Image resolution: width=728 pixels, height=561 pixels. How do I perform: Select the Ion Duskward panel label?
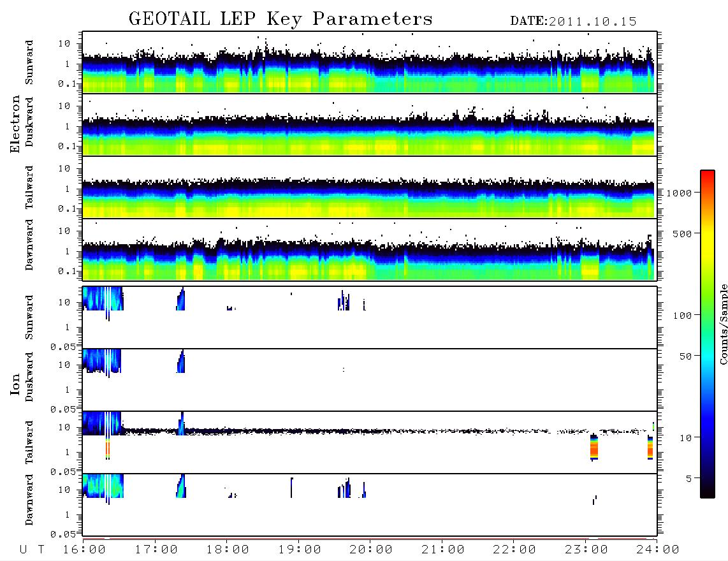pos(29,377)
